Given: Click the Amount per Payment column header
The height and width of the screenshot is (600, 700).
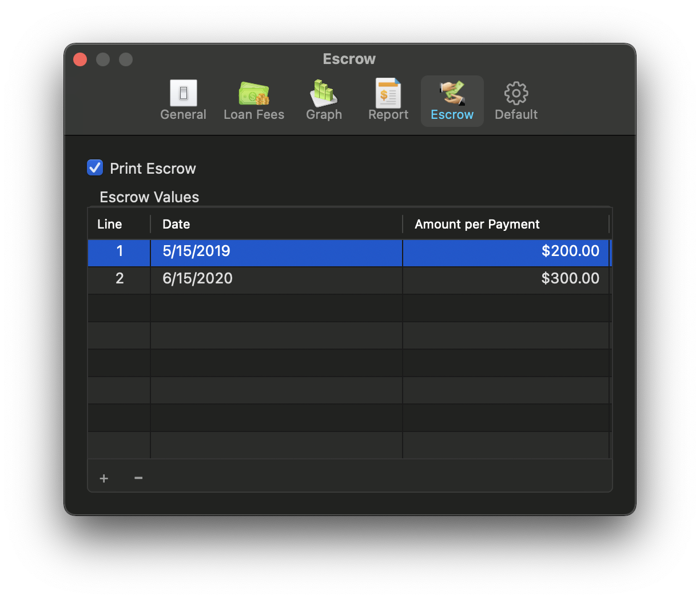Looking at the screenshot, I should [477, 224].
